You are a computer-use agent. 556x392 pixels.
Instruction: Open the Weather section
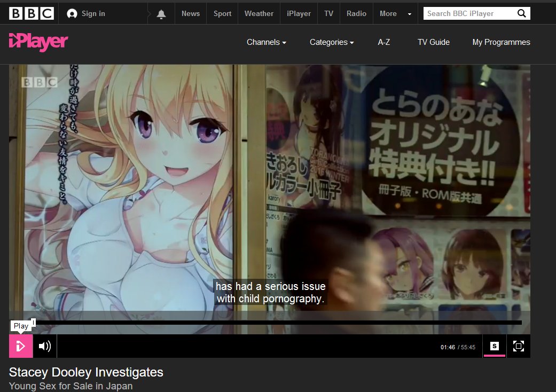[x=259, y=13]
